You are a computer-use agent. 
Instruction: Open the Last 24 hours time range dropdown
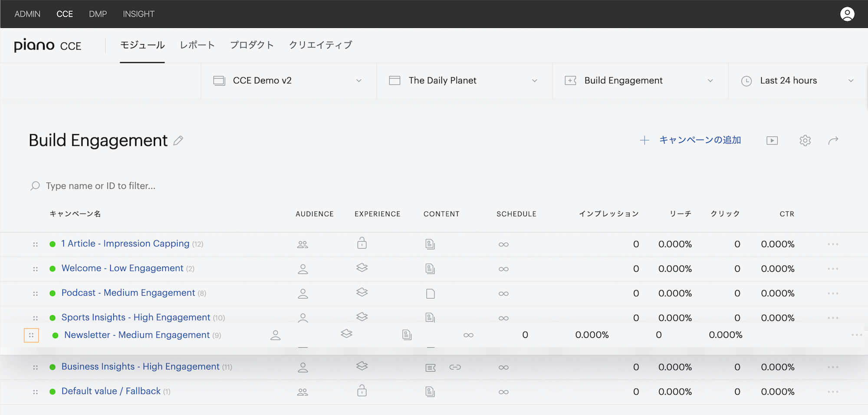798,81
